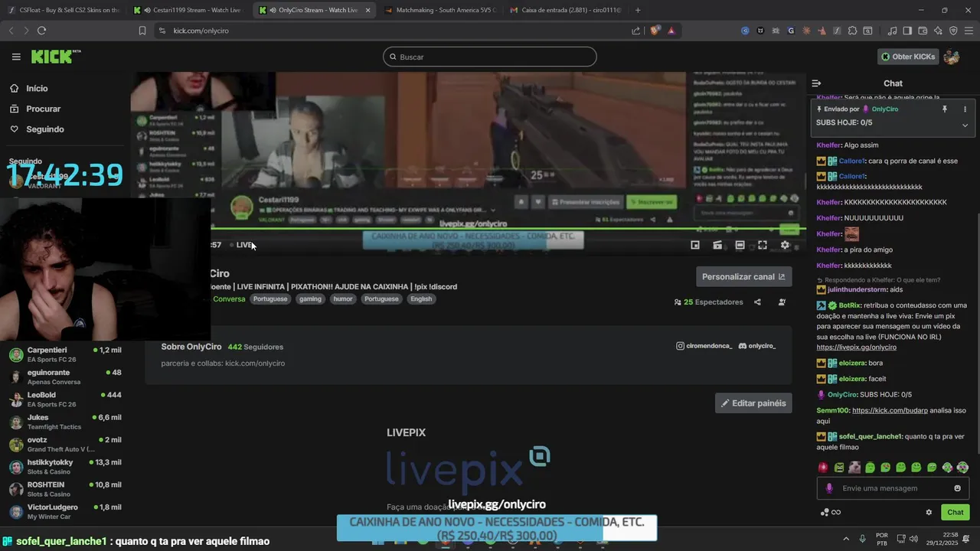
Task: Focus the Envie uma mensagem field
Action: 892,488
